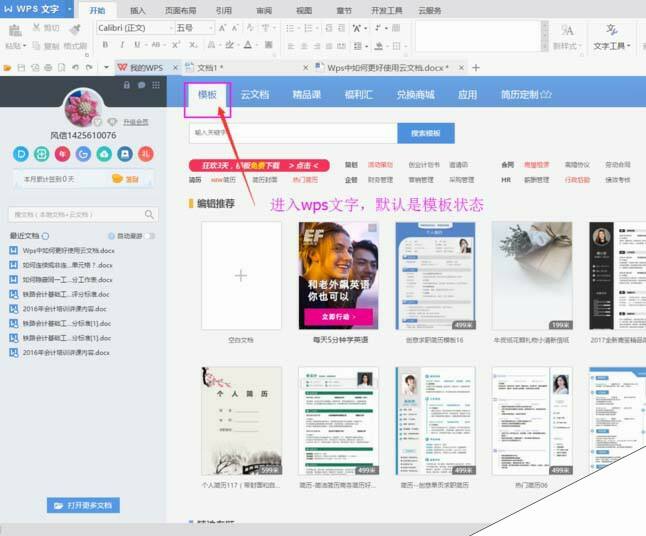Open the 简历定制 resume tab
This screenshot has height=536, width=646.
(526, 95)
